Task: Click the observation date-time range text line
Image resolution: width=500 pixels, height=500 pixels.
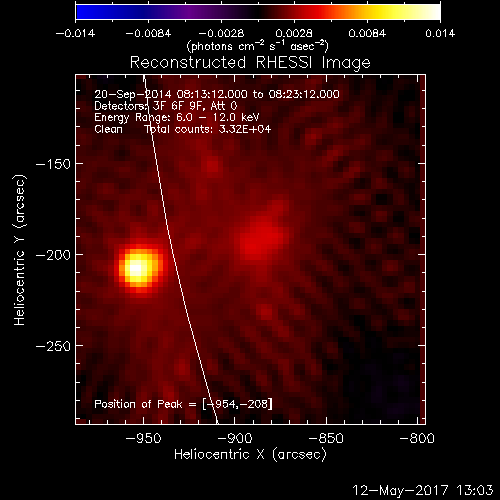Action: pyautogui.click(x=217, y=94)
